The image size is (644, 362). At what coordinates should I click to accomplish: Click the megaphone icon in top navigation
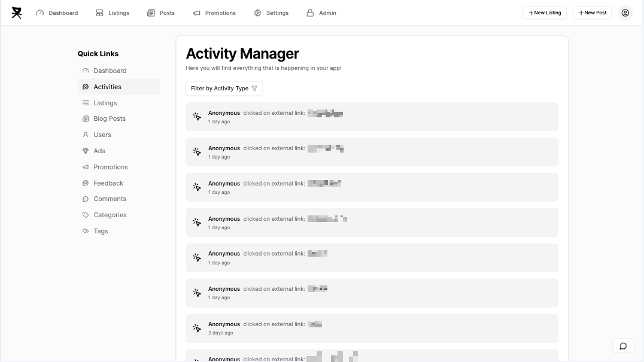(197, 13)
